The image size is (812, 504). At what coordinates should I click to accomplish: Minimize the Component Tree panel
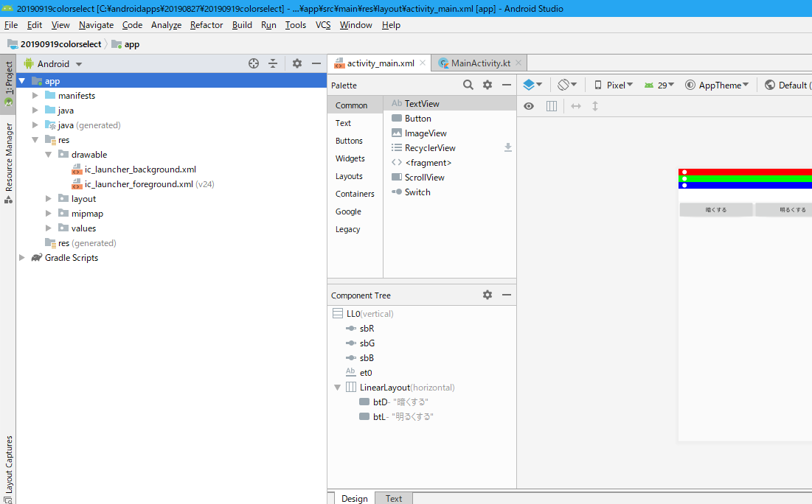pyautogui.click(x=507, y=295)
